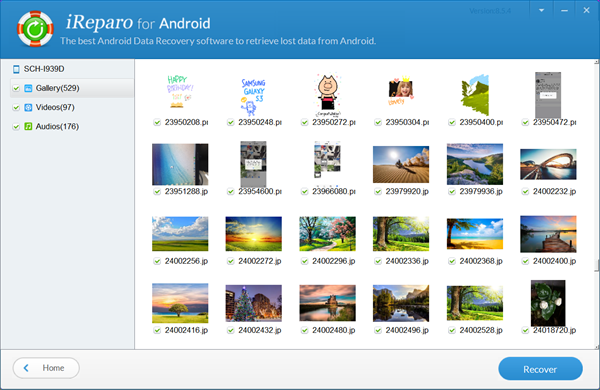
Task: Select the green mountain thumbnail 23950400
Action: point(475,95)
